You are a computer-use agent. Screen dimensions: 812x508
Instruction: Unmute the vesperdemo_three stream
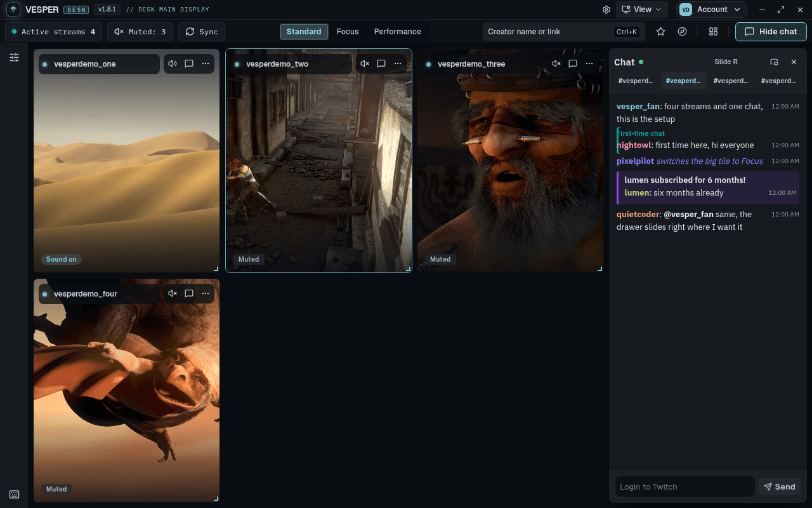click(556, 63)
